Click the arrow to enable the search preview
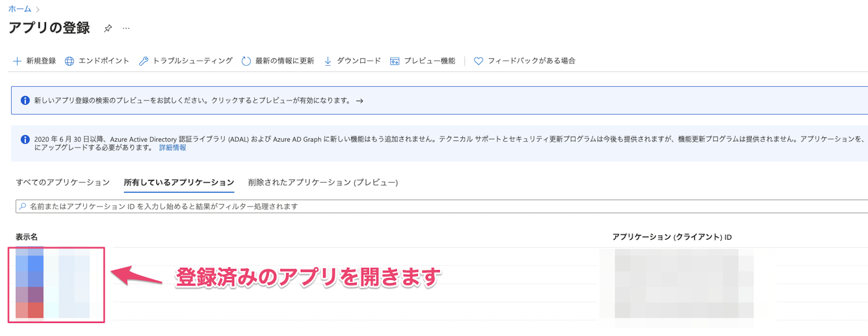Viewport: 868px width, 336px height. point(360,101)
